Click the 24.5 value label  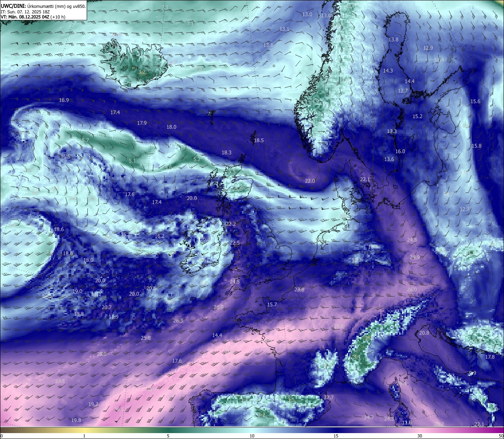click(235, 282)
